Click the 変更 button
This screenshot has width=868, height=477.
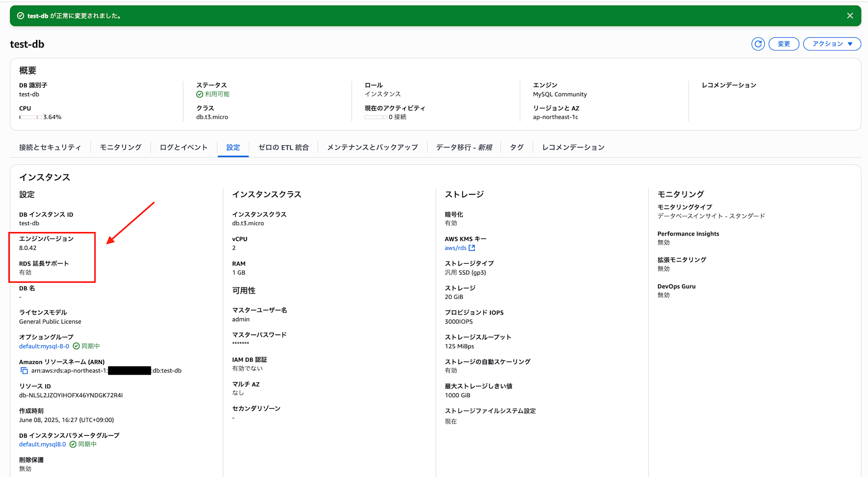click(783, 44)
